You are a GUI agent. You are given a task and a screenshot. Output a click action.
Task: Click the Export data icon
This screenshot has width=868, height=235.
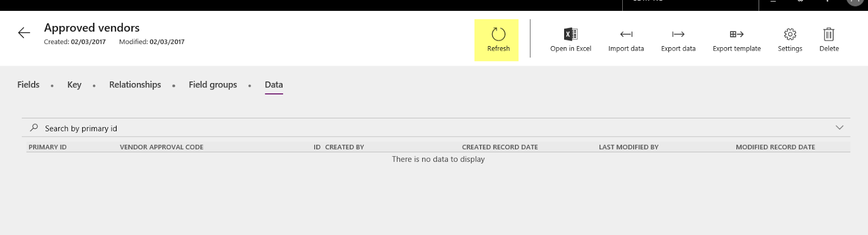pyautogui.click(x=678, y=35)
